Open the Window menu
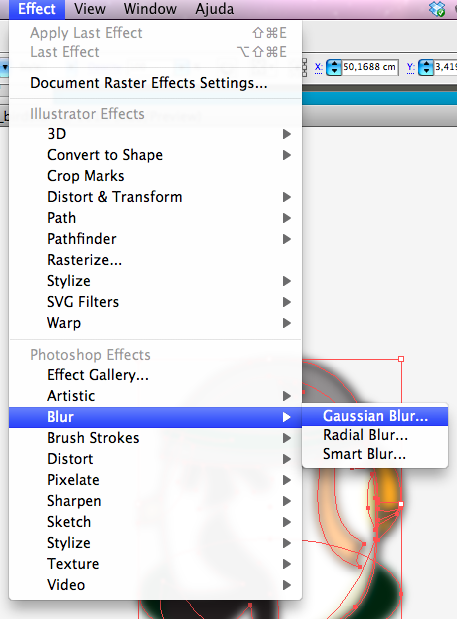This screenshot has width=457, height=619. pyautogui.click(x=150, y=9)
